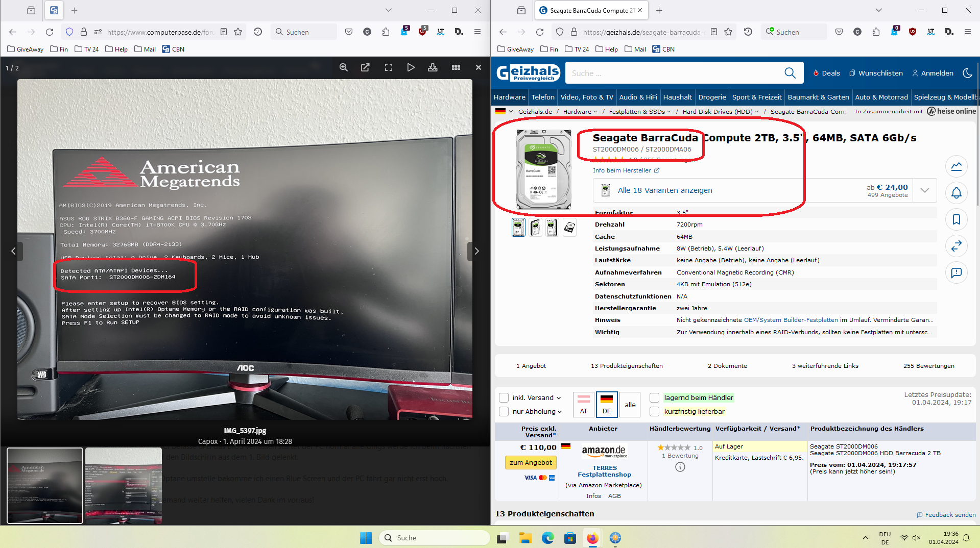Open Video, Foto & TV category
The width and height of the screenshot is (980, 548).
[587, 97]
